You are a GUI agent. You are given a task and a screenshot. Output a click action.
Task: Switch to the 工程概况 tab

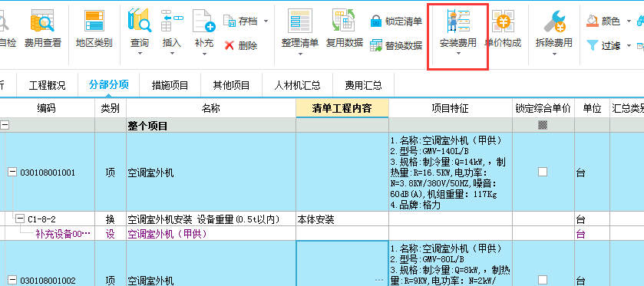pyautogui.click(x=48, y=85)
